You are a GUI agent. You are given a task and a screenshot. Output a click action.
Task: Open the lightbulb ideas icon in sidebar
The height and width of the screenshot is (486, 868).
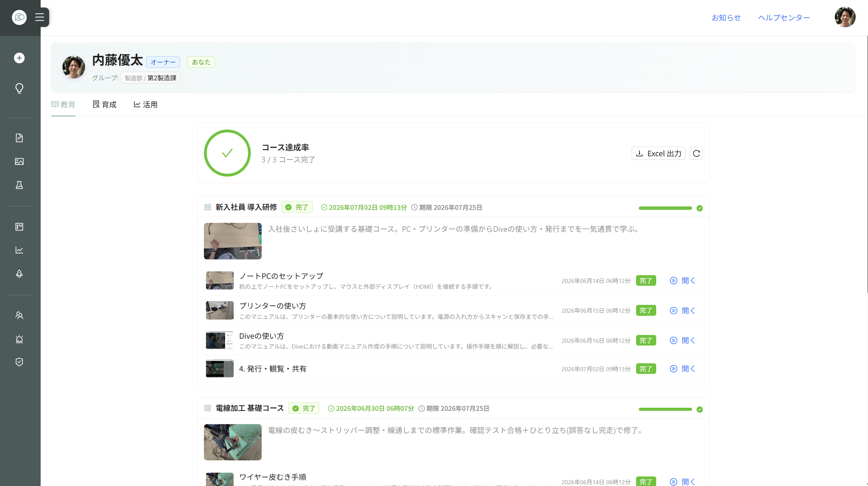coord(19,89)
